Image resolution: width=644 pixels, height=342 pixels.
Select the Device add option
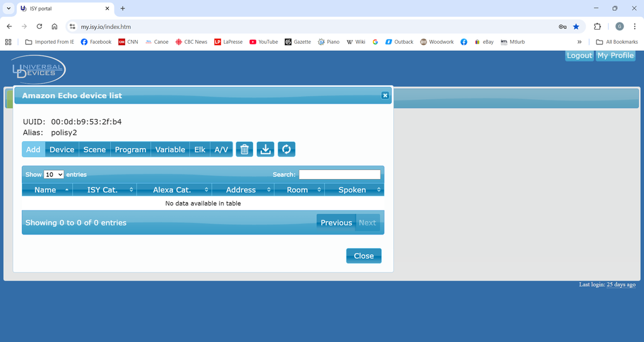point(62,149)
